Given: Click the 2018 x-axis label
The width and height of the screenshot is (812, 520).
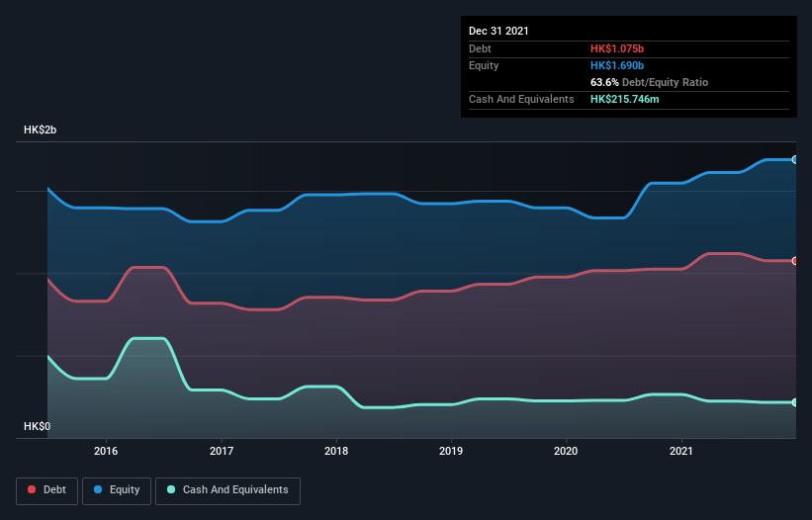Looking at the screenshot, I should (336, 451).
